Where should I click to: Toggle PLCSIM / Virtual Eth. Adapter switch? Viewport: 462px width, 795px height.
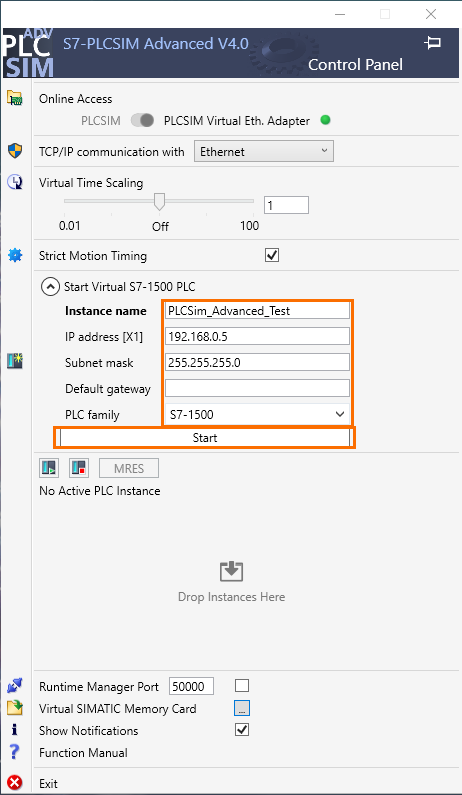click(x=143, y=121)
